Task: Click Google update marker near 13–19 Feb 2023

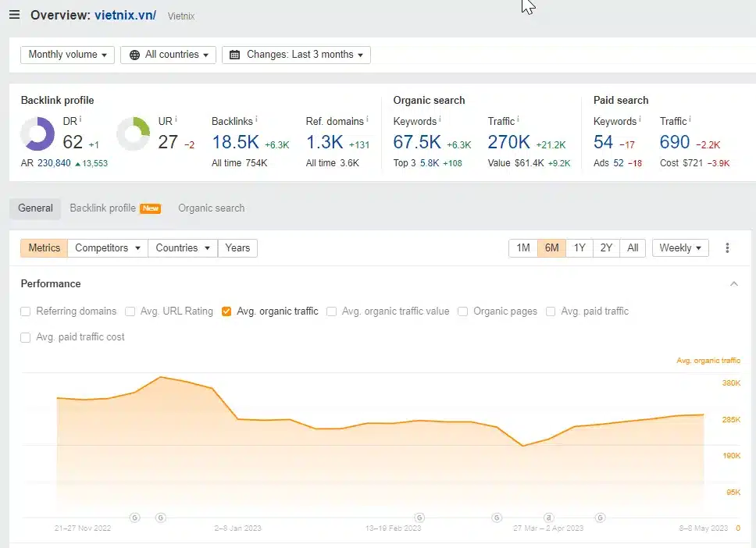Action: (419, 518)
